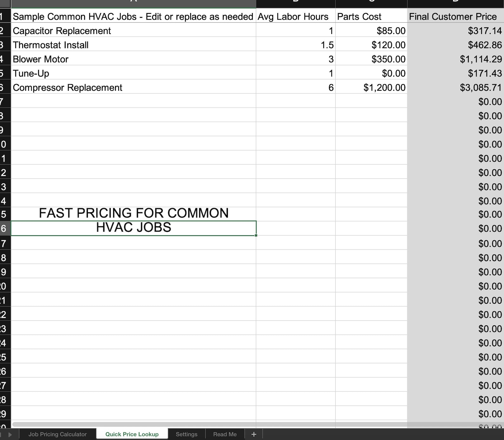Image resolution: width=504 pixels, height=440 pixels.
Task: Select the 'FAST PRICING FOR COMMON' cell
Action: pyautogui.click(x=134, y=214)
